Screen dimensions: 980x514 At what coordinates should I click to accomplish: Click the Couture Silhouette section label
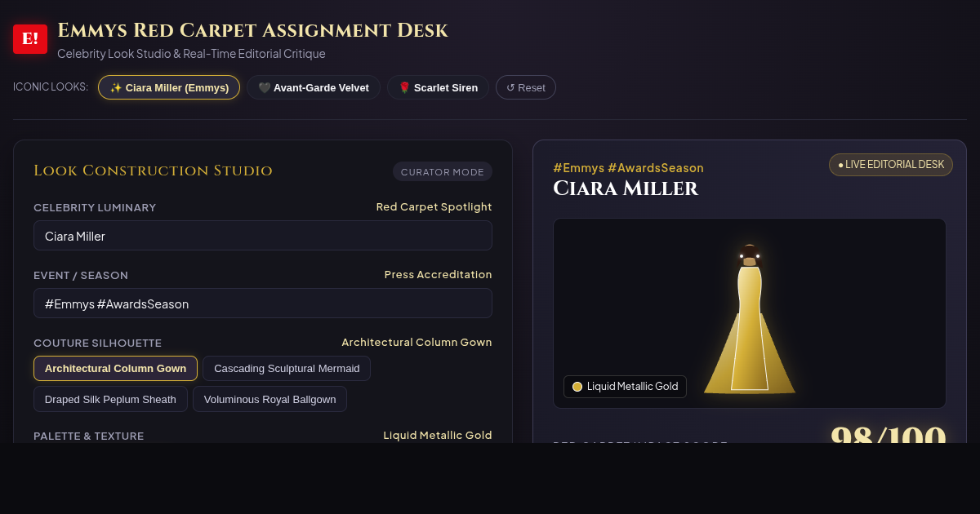97,343
